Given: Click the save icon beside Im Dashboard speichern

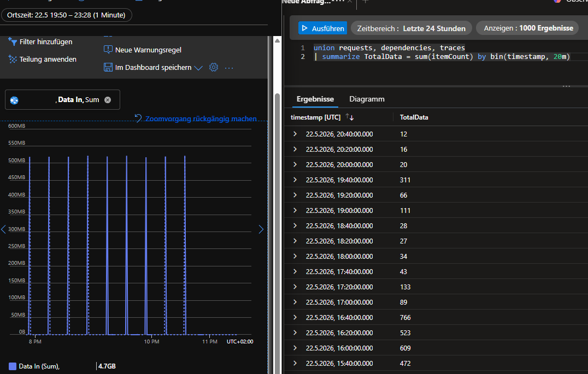Looking at the screenshot, I should point(108,68).
